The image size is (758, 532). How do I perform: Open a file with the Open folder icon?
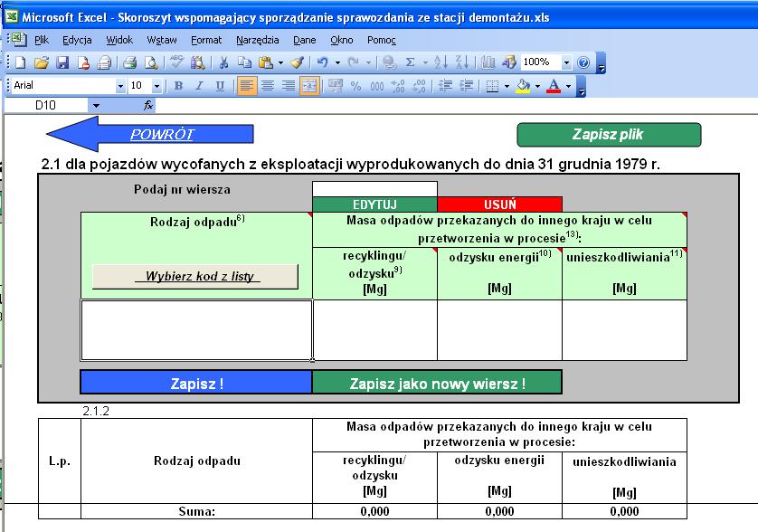coord(42,62)
